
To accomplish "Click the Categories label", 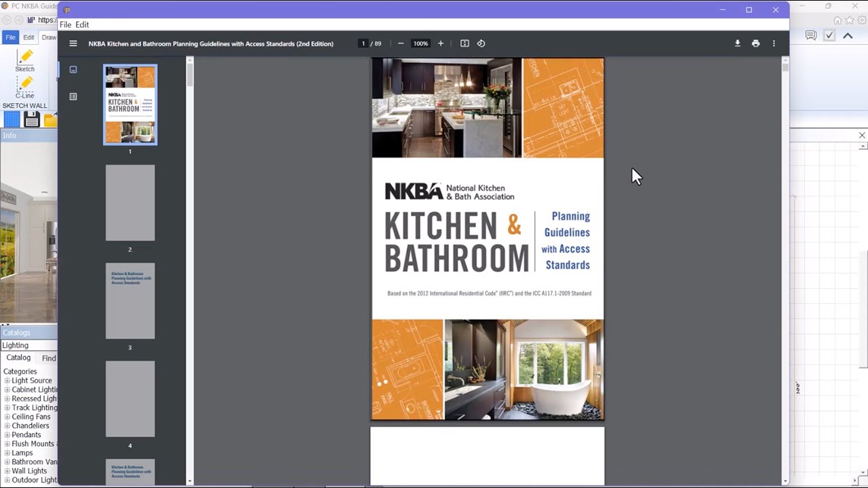I will point(20,371).
